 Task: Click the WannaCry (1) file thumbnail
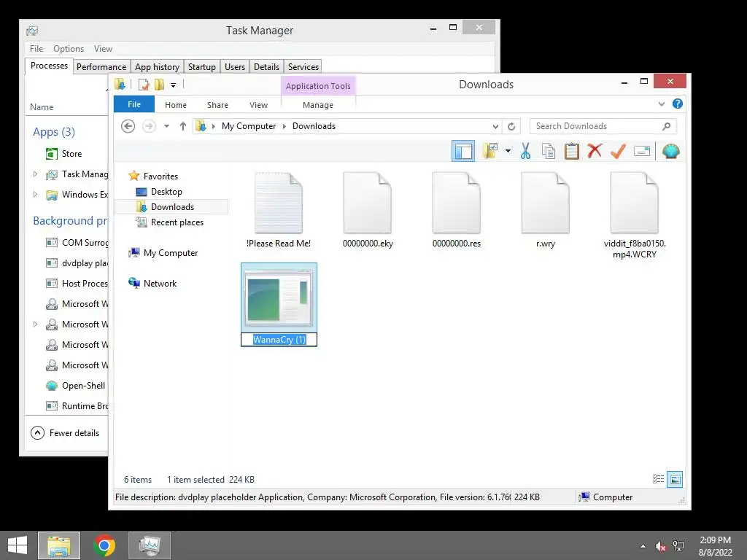tap(279, 298)
